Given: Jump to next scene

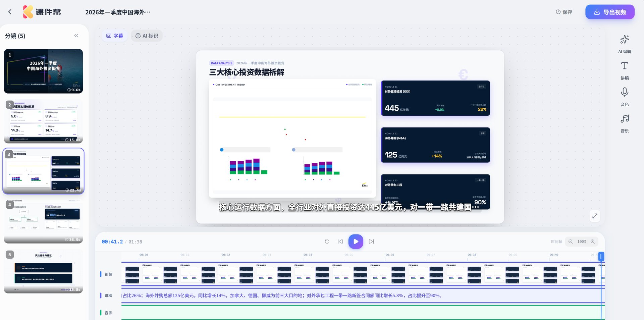Looking at the screenshot, I should (x=371, y=242).
